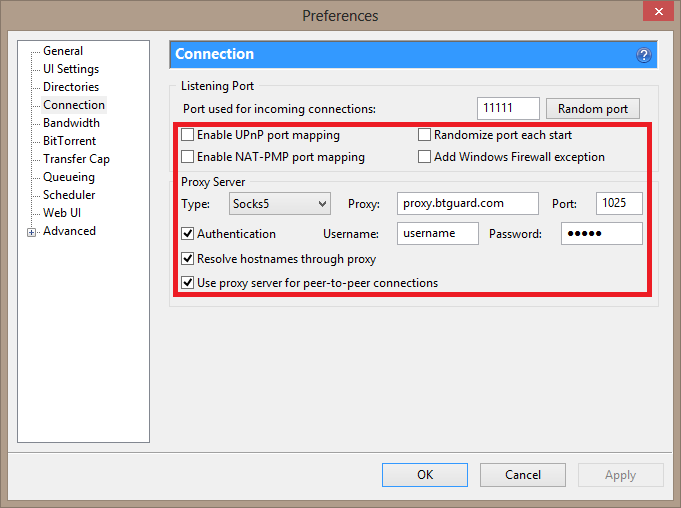Image resolution: width=681 pixels, height=508 pixels.
Task: Cancel the Preferences dialog
Action: tap(523, 475)
